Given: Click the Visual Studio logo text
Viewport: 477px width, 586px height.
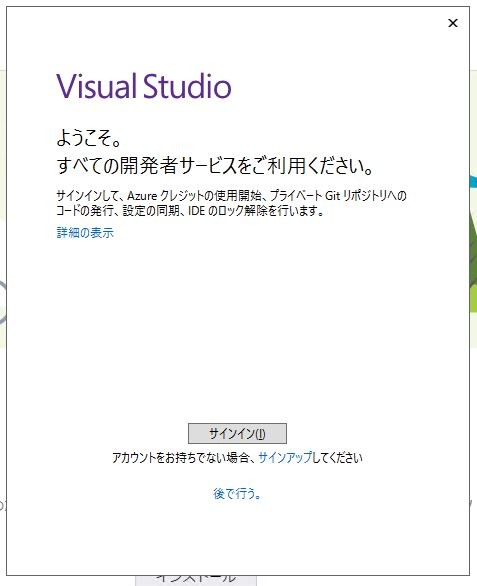Looking at the screenshot, I should (x=144, y=86).
